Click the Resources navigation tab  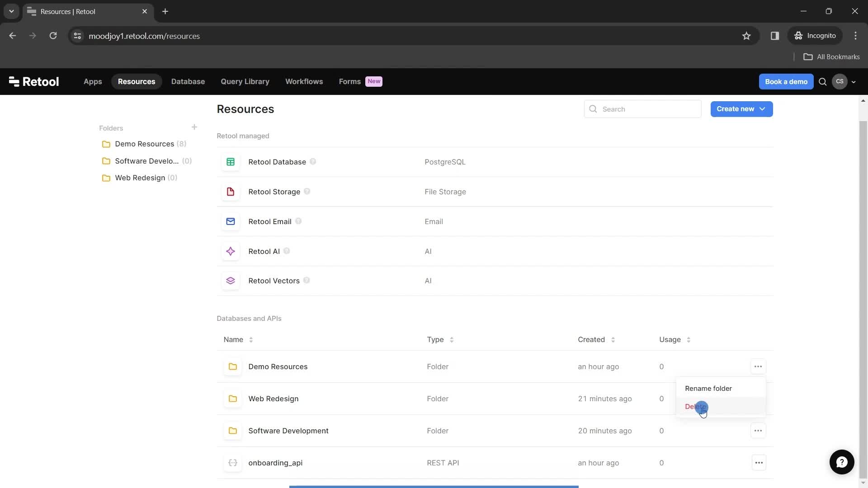coord(136,81)
